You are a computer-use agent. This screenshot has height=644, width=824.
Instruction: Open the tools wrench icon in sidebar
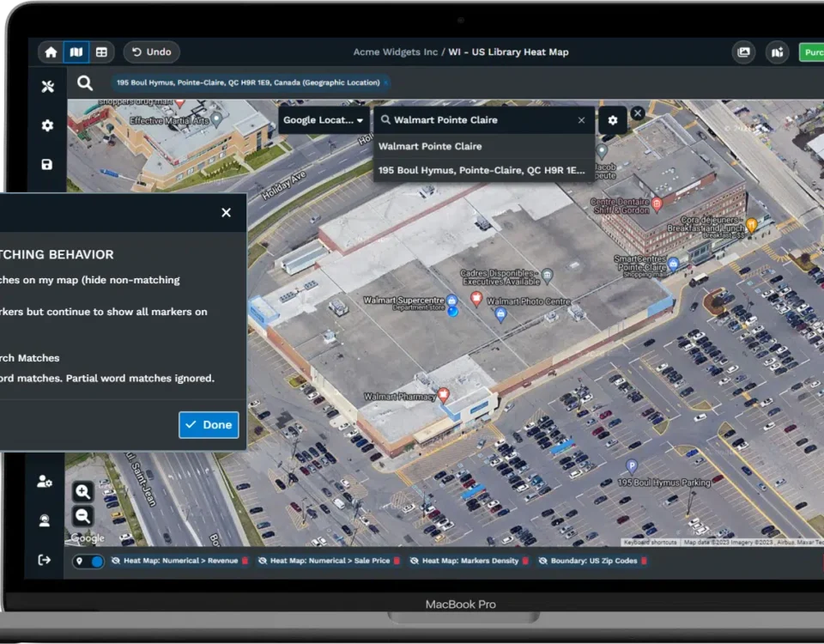(47, 86)
